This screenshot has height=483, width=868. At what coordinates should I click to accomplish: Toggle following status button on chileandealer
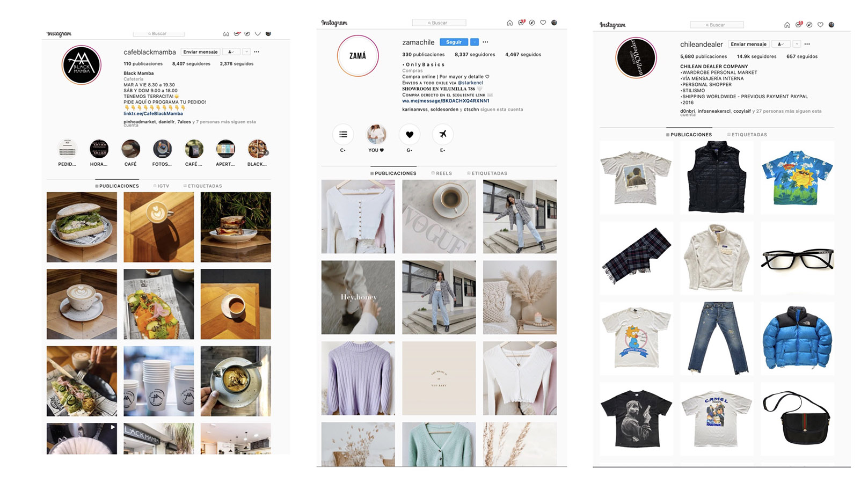(781, 44)
